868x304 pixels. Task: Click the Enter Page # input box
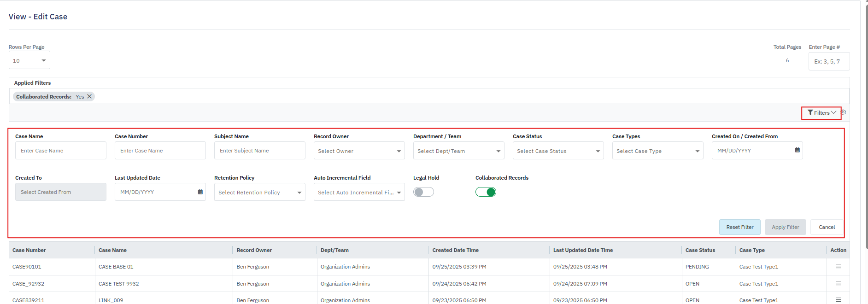click(x=828, y=61)
